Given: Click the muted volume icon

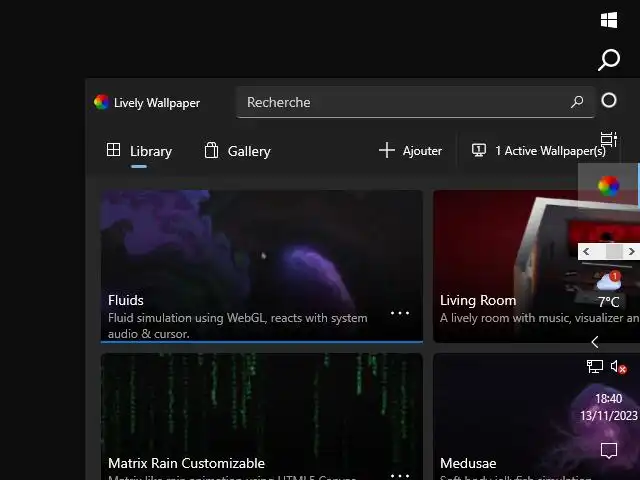Looking at the screenshot, I should (x=618, y=367).
